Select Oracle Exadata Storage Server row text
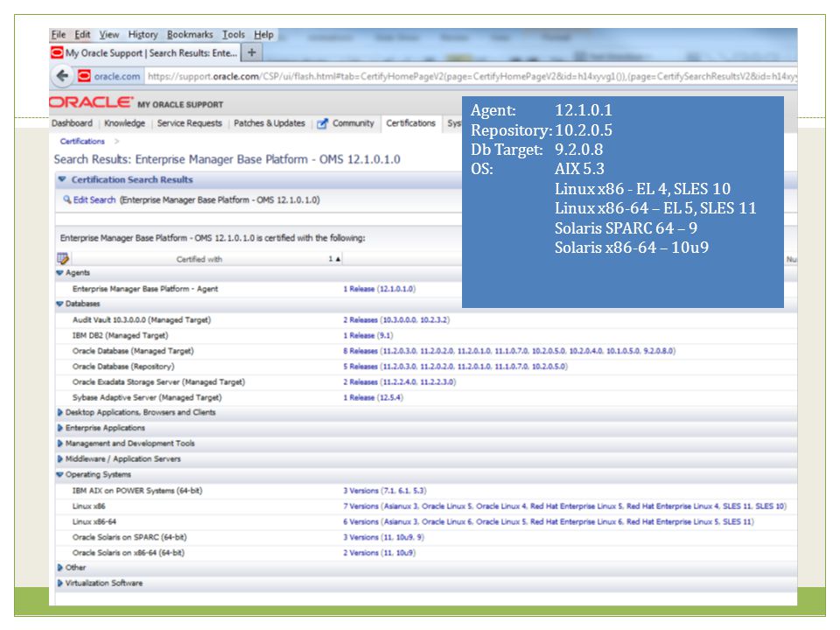The image size is (840, 630). click(x=158, y=382)
